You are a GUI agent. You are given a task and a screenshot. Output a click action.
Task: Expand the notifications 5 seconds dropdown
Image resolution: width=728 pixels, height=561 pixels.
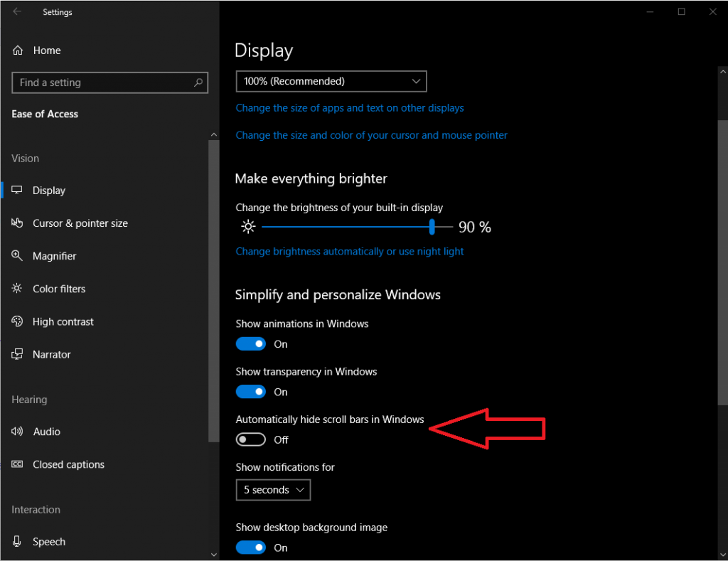pyautogui.click(x=273, y=490)
